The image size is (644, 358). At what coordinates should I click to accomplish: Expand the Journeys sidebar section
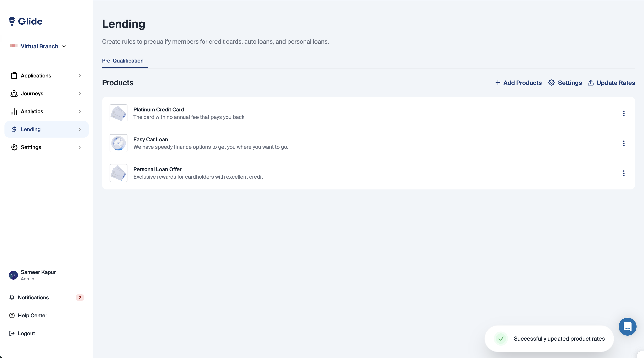coord(46,93)
